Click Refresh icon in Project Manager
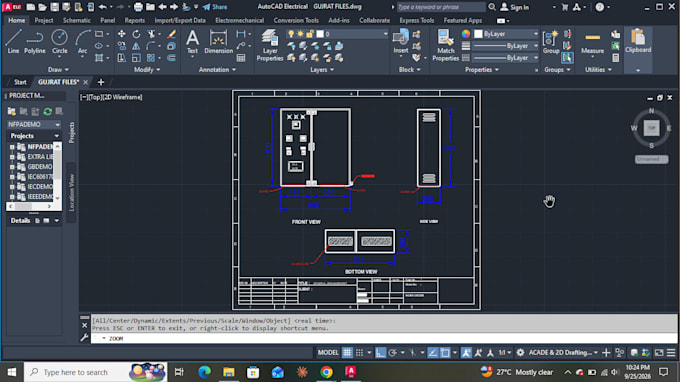 click(x=47, y=111)
